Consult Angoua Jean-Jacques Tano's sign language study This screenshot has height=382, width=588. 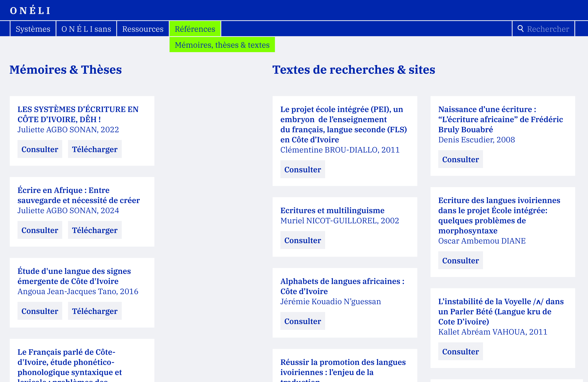[x=40, y=311]
